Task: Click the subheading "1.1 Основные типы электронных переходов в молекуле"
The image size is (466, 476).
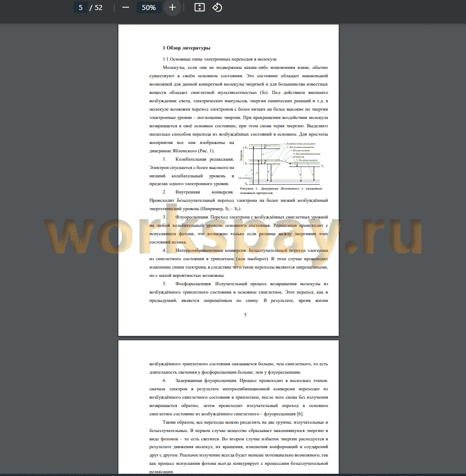Action: [x=220, y=59]
